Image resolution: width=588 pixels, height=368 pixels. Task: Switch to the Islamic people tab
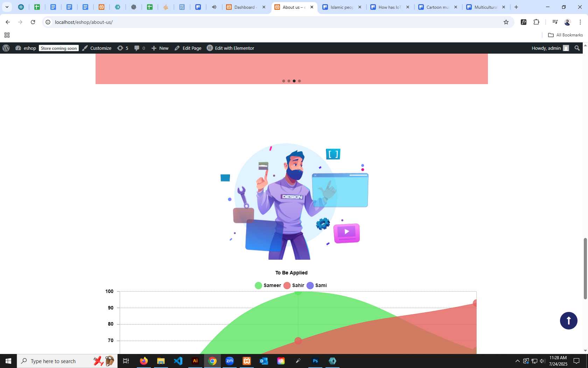[x=342, y=7]
